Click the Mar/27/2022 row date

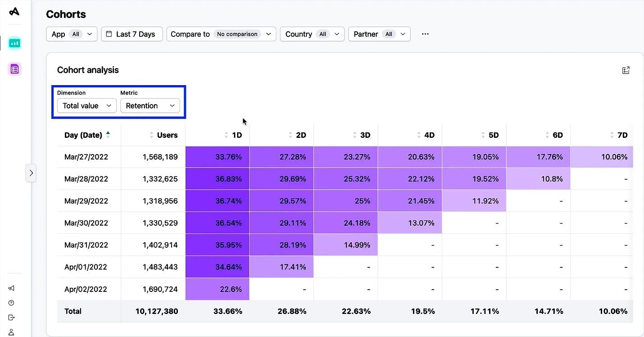(86, 157)
